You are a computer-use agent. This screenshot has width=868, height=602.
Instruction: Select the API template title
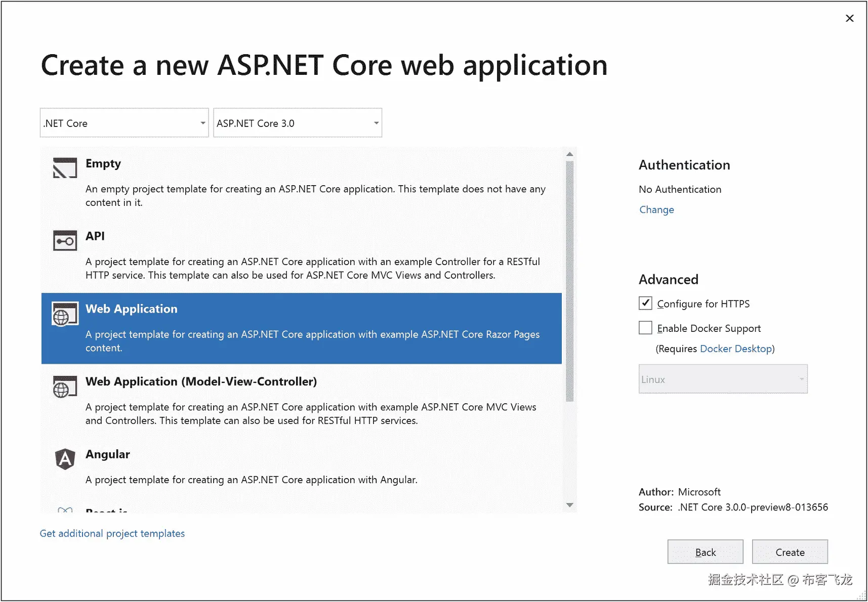(95, 236)
